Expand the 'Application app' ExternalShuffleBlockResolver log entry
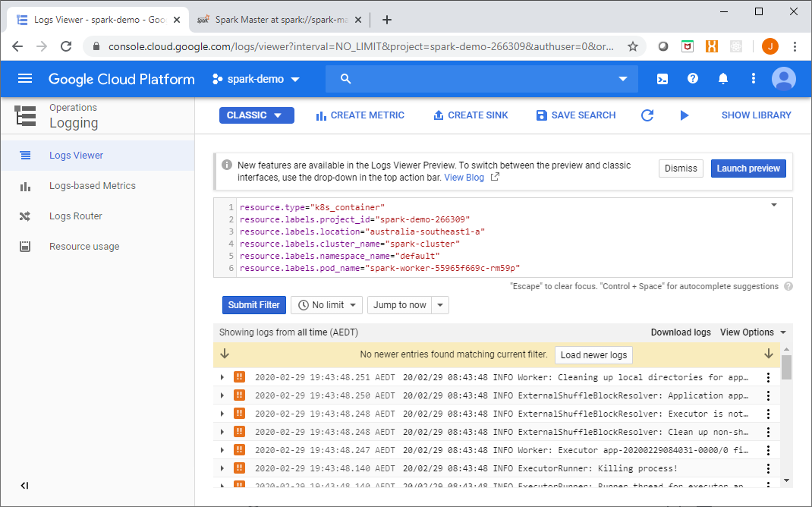Viewport: 812px width, 507px height. [222, 395]
